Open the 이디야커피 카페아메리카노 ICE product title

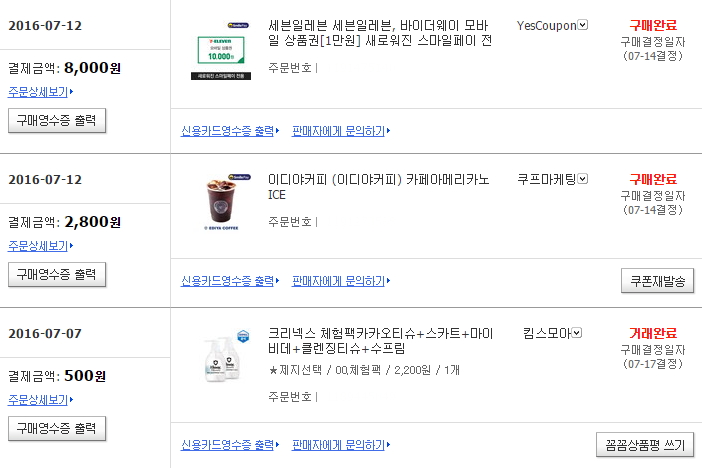(x=378, y=187)
